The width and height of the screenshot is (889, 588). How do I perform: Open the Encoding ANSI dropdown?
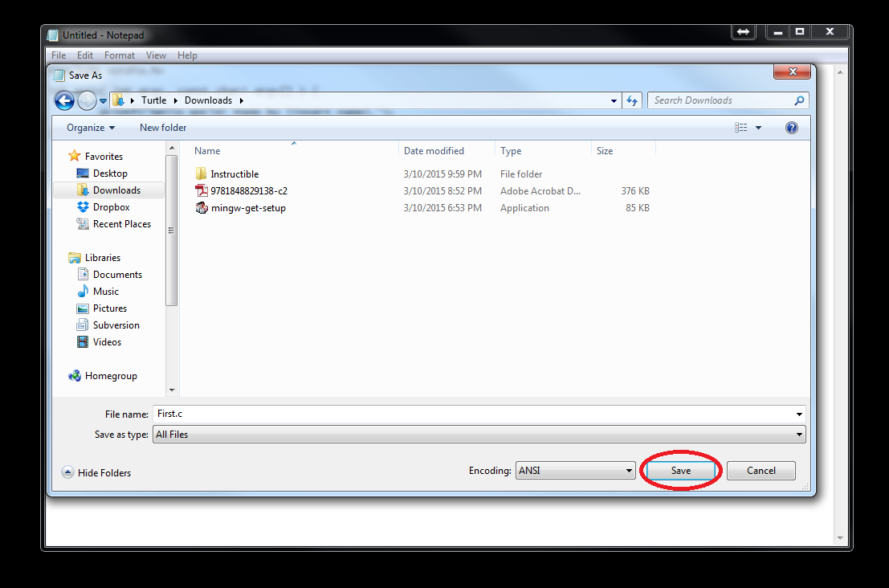coord(575,470)
